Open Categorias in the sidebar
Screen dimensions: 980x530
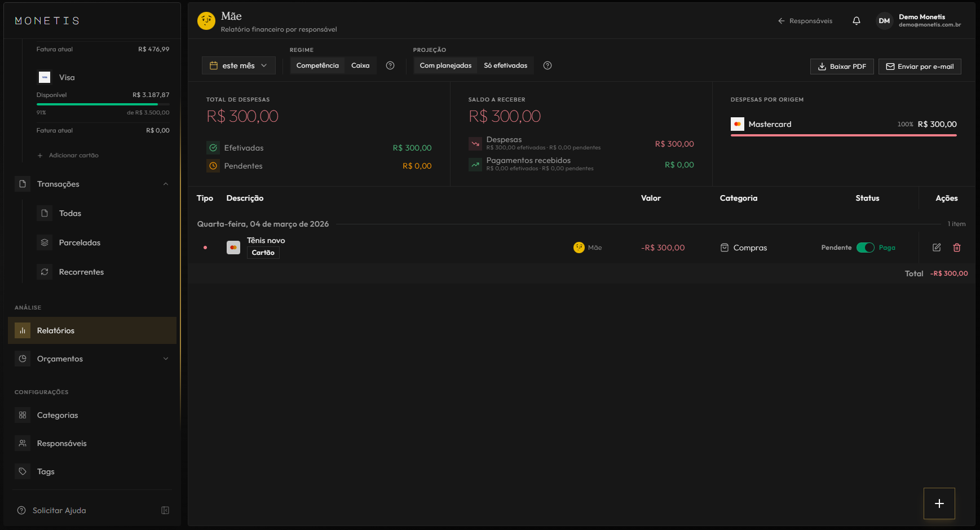pyautogui.click(x=58, y=415)
